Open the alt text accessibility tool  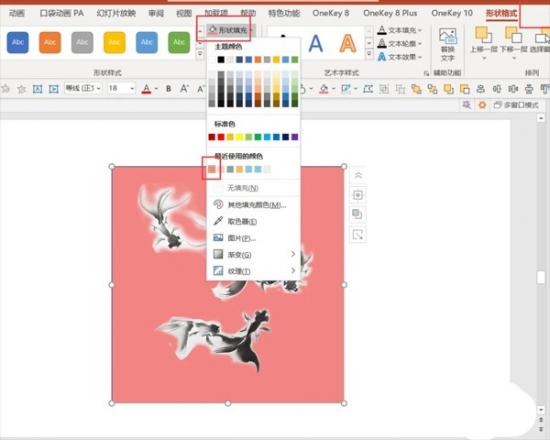(448, 44)
